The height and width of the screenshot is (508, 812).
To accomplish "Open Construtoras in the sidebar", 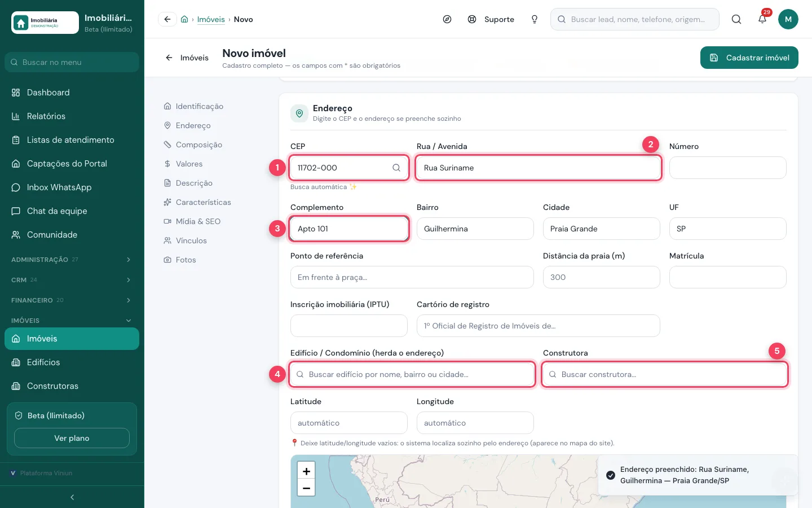I will [x=72, y=386].
